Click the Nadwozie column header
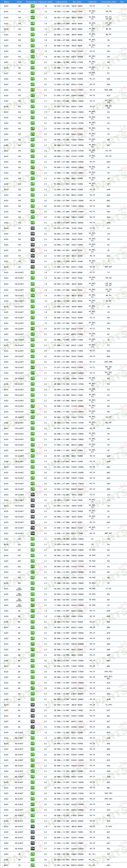The height and width of the screenshot is (868, 127). point(92,2)
